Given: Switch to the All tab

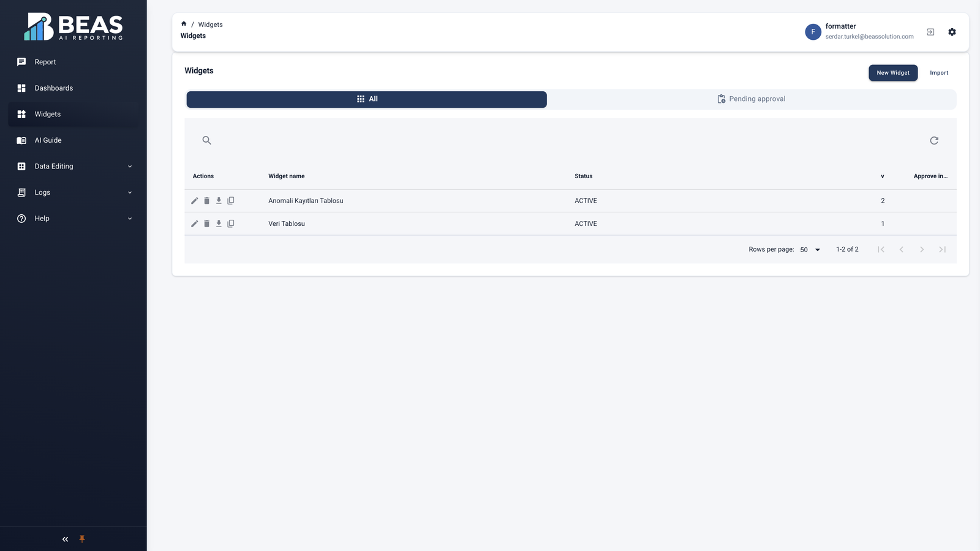Looking at the screenshot, I should (366, 99).
